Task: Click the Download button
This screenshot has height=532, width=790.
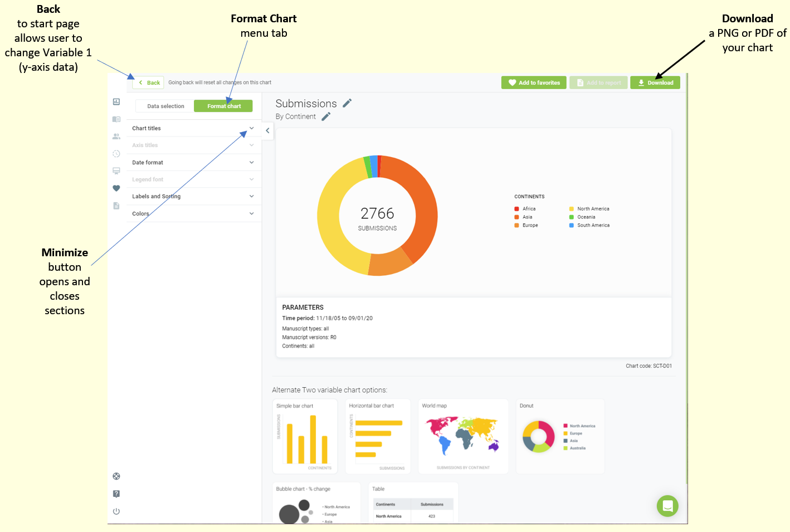Action: click(x=655, y=82)
